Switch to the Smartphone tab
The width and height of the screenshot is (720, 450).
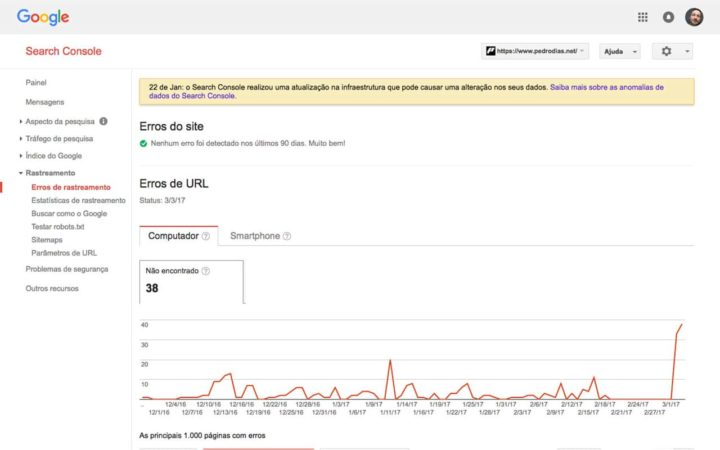coord(260,236)
